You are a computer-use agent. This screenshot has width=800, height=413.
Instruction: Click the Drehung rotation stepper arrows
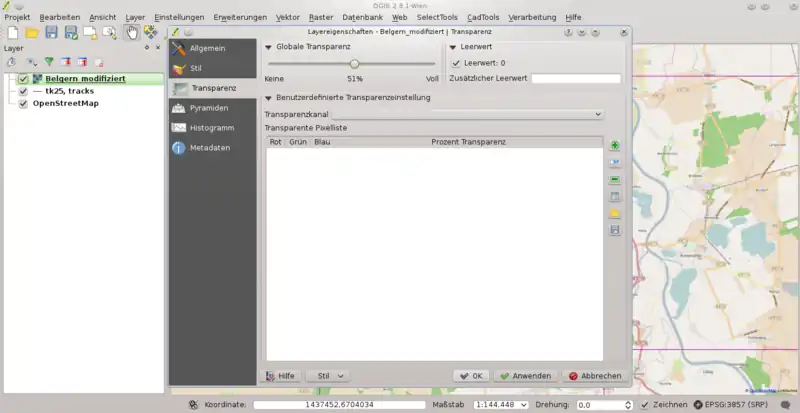pos(628,405)
